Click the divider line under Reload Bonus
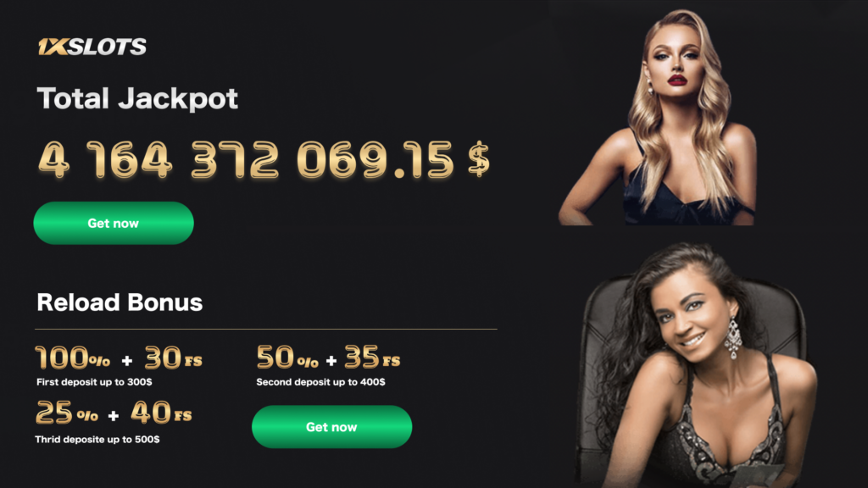868x488 pixels. pyautogui.click(x=265, y=330)
